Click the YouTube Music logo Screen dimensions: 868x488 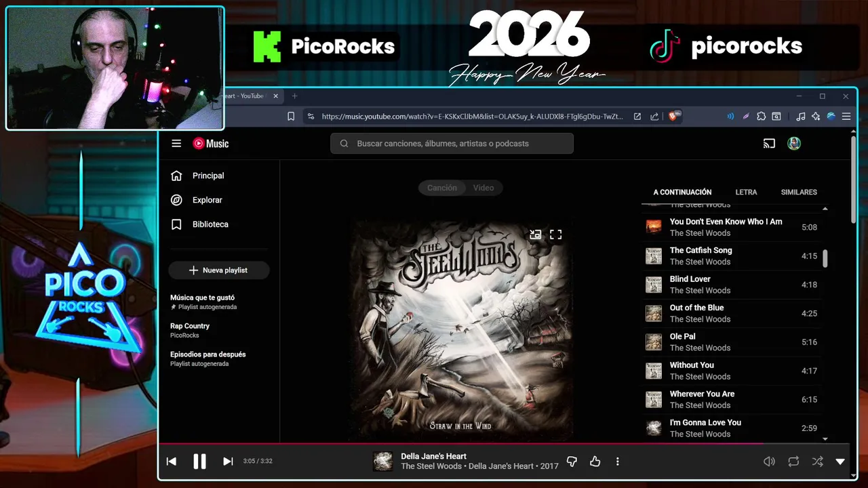click(x=211, y=144)
